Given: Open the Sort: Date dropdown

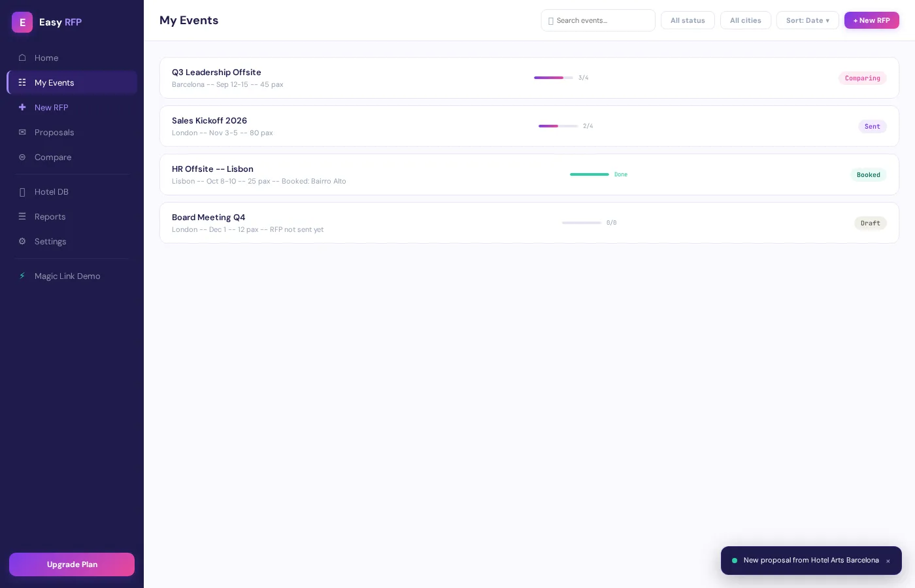Looking at the screenshot, I should 808,20.
